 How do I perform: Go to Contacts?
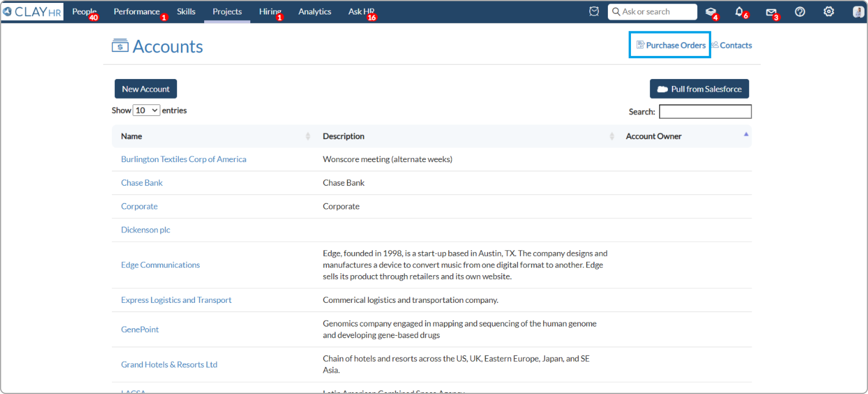point(736,45)
